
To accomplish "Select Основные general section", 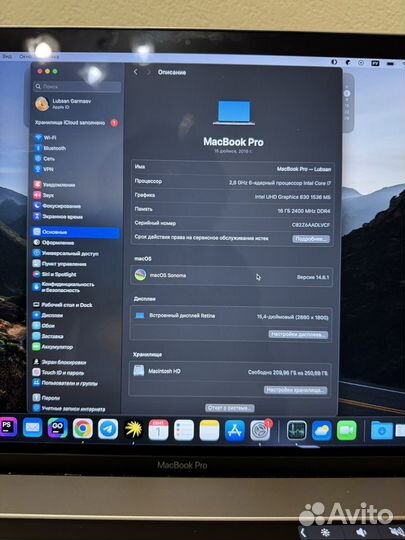I will [76, 232].
